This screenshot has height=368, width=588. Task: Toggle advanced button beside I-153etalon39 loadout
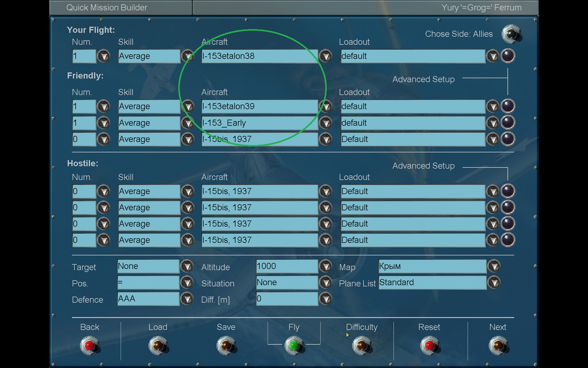508,106
